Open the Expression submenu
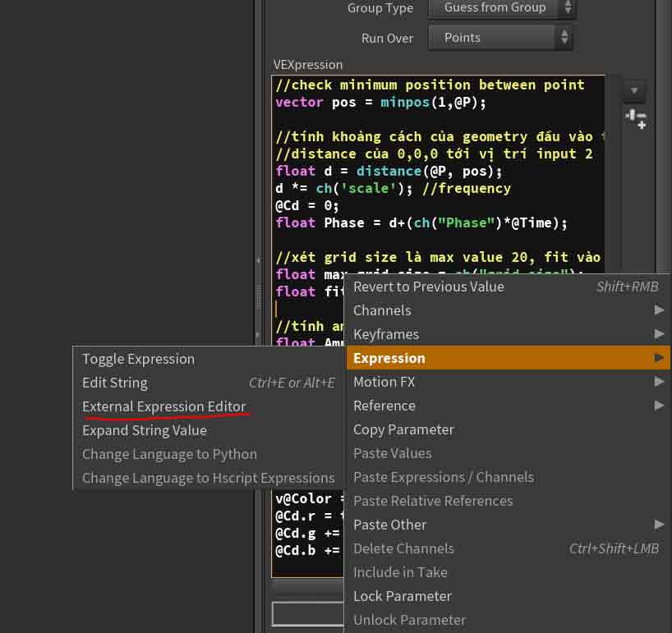This screenshot has width=672, height=633. (508, 358)
